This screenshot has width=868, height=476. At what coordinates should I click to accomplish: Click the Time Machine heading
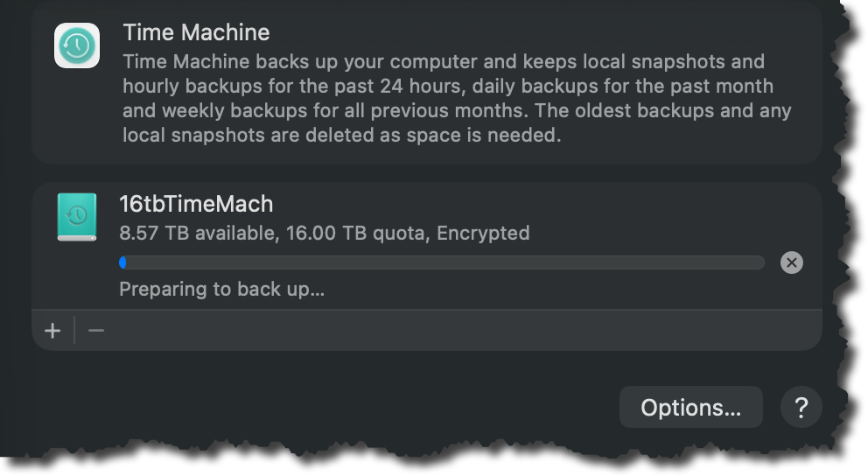196,32
